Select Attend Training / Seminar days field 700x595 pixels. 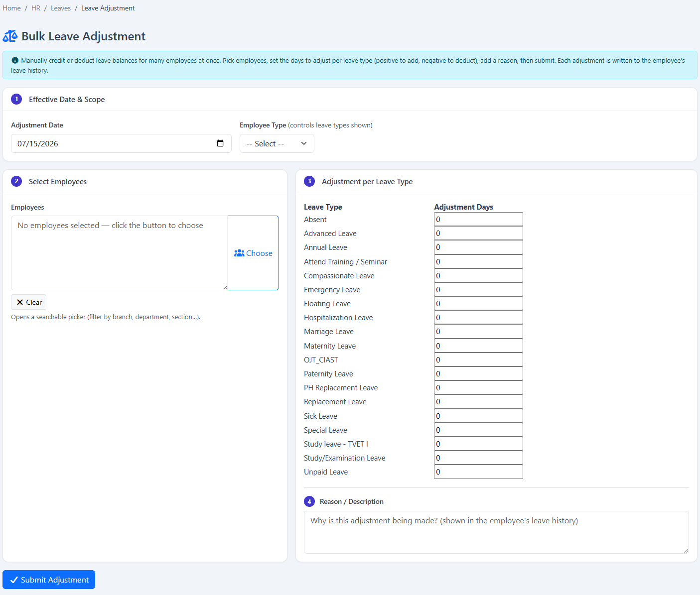tap(478, 261)
